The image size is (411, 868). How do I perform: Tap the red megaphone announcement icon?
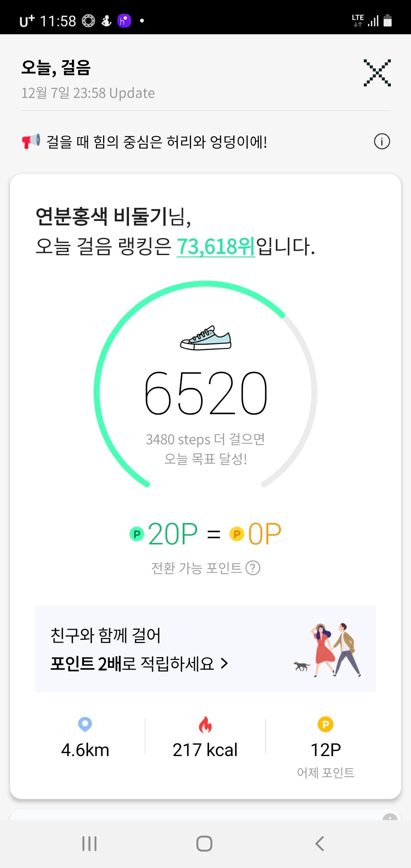31,141
